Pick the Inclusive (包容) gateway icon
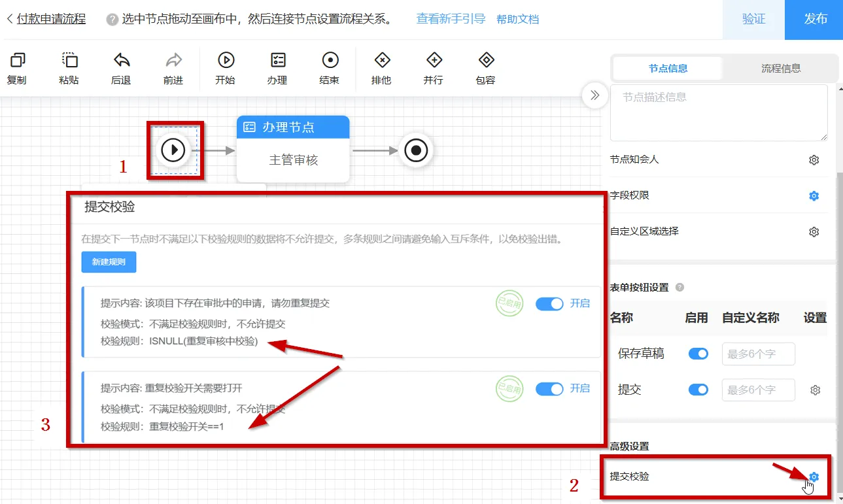 pos(486,61)
